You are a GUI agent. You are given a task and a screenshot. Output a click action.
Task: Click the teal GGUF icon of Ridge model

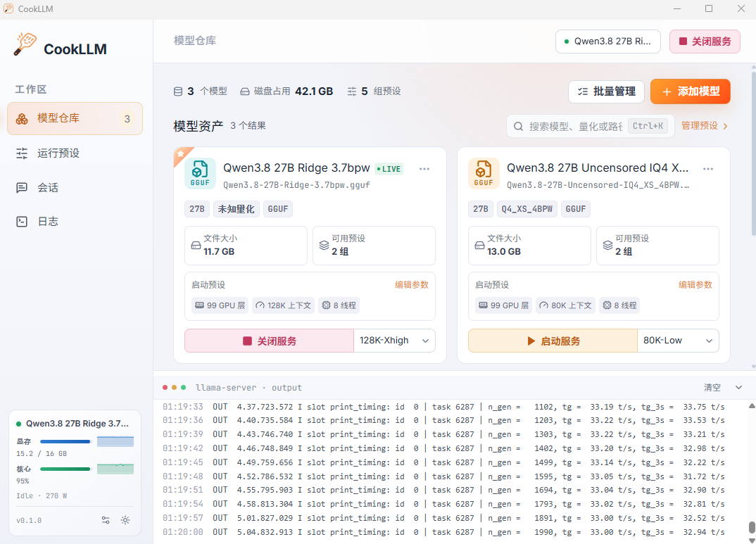point(200,173)
